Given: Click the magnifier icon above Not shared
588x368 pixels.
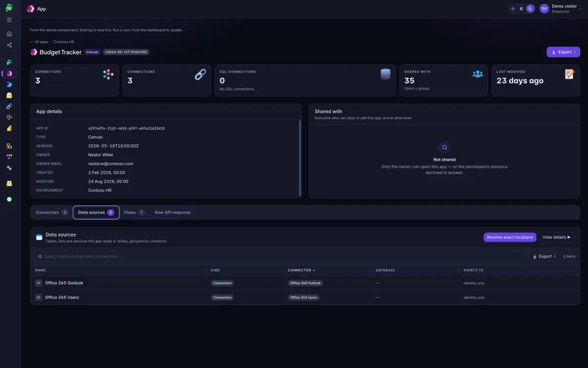Looking at the screenshot, I should click(x=444, y=147).
